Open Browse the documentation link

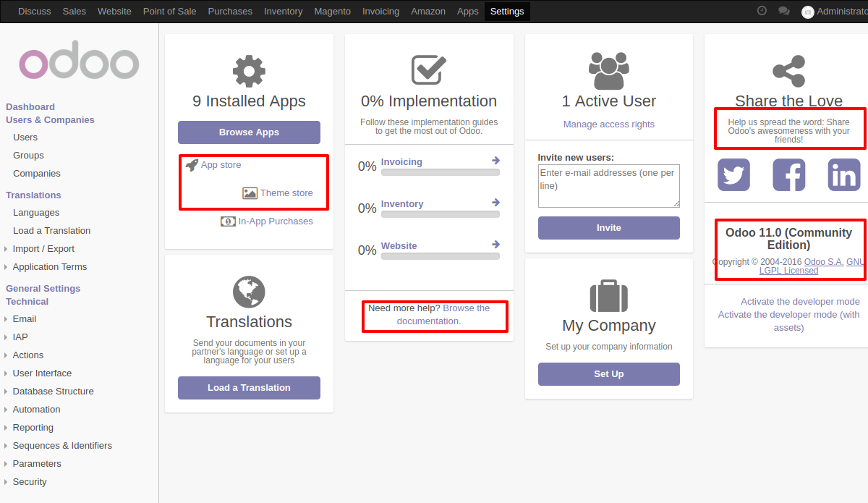click(x=443, y=315)
